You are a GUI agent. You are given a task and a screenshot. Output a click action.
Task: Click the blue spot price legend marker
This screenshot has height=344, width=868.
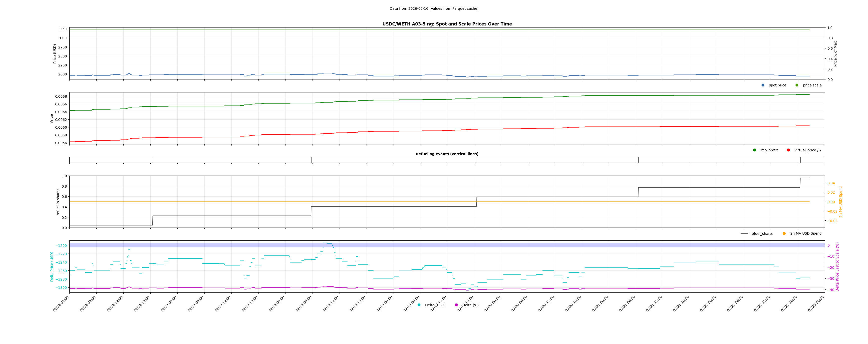tap(763, 85)
